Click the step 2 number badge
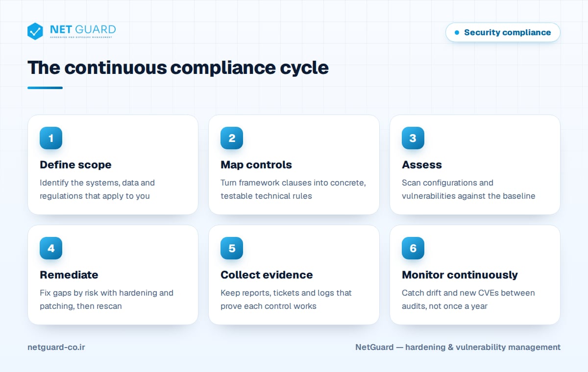 coord(232,138)
